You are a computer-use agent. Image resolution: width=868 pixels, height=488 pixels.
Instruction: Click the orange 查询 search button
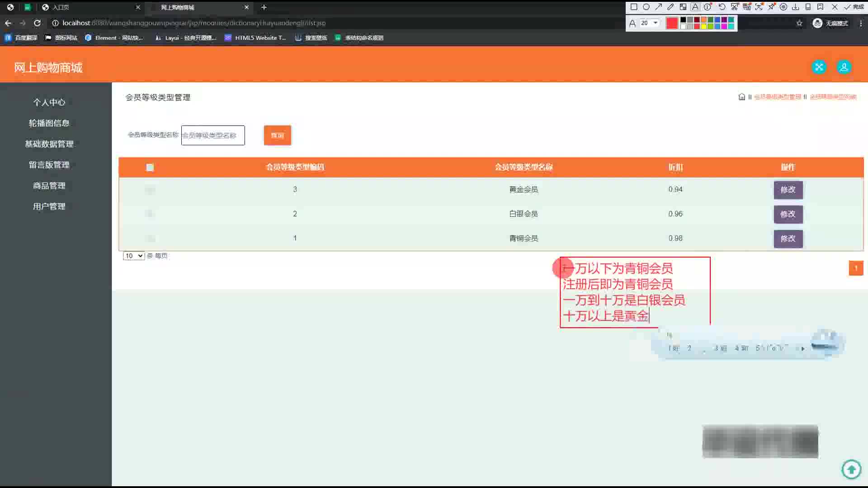[278, 135]
